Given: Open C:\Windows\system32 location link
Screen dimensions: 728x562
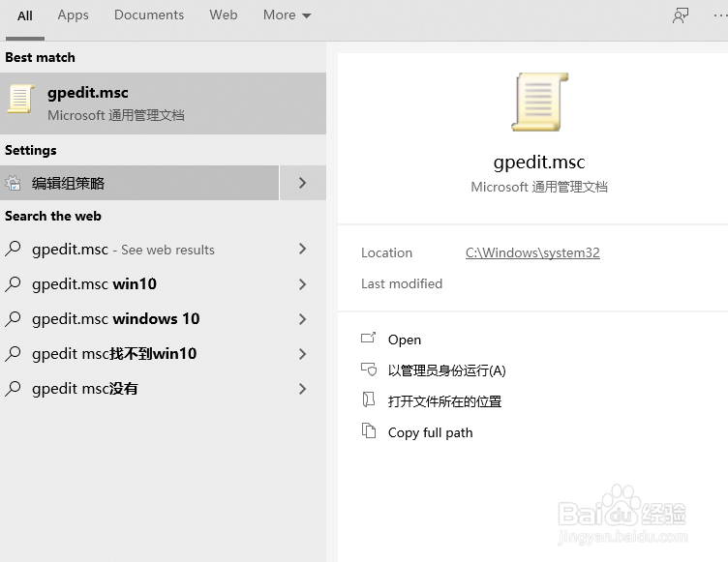Looking at the screenshot, I should (x=532, y=252).
